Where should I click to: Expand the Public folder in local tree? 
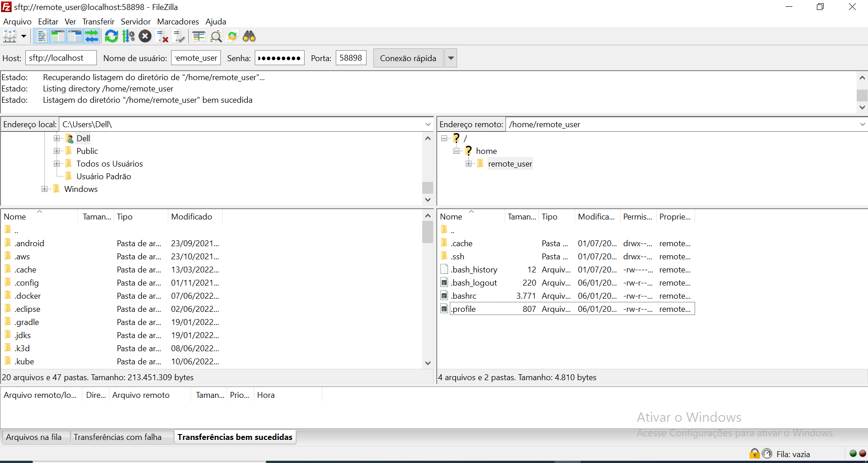coord(57,151)
